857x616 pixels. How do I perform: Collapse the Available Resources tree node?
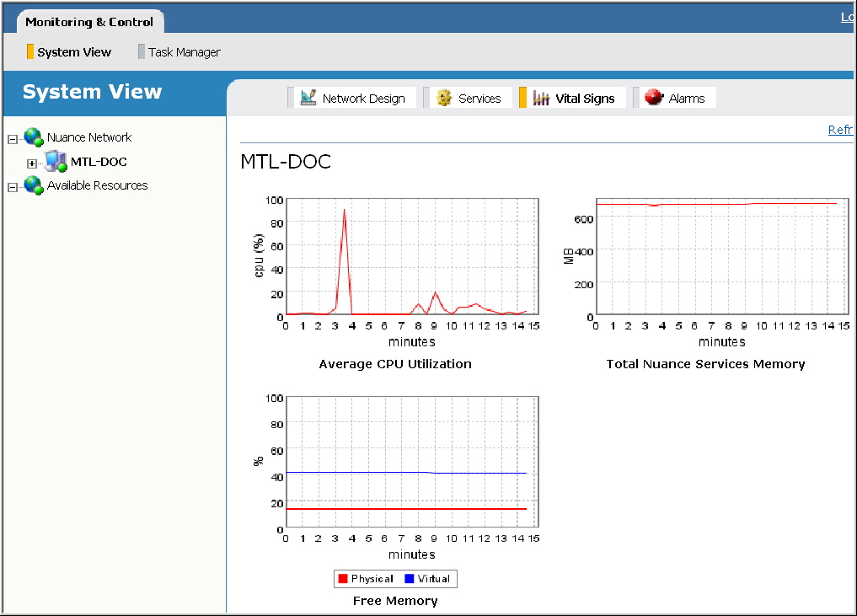click(13, 187)
